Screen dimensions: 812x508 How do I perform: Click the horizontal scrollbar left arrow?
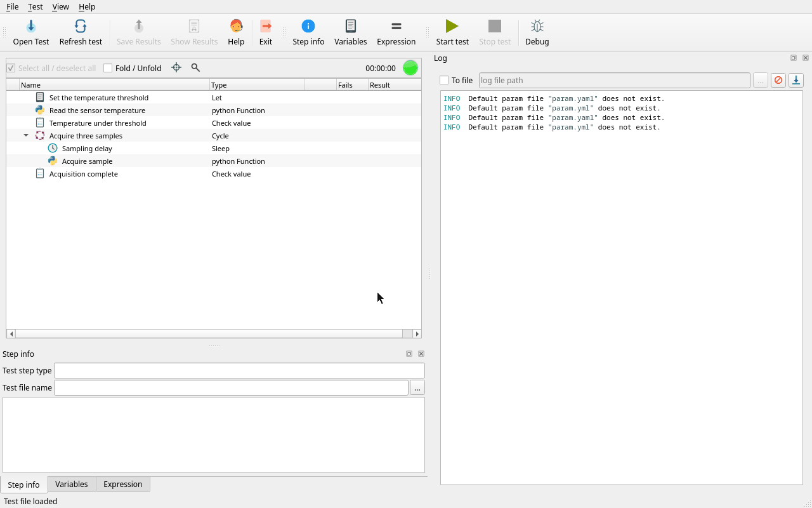(x=11, y=333)
